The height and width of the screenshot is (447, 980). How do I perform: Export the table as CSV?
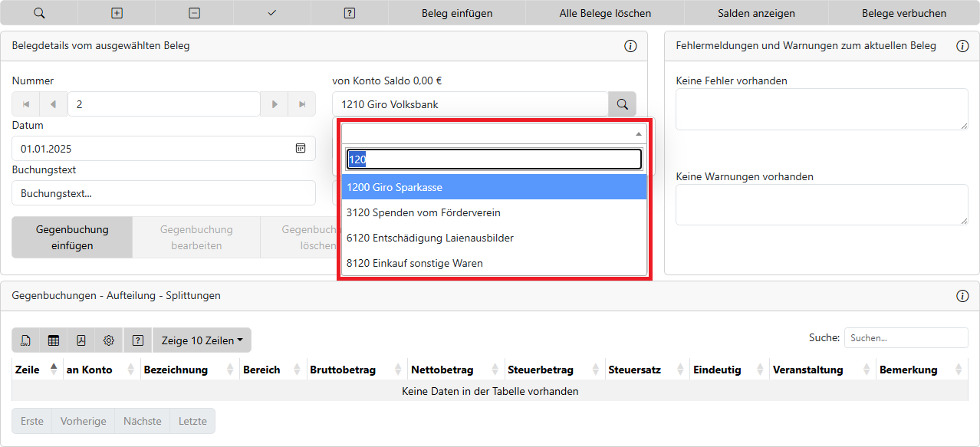26,340
